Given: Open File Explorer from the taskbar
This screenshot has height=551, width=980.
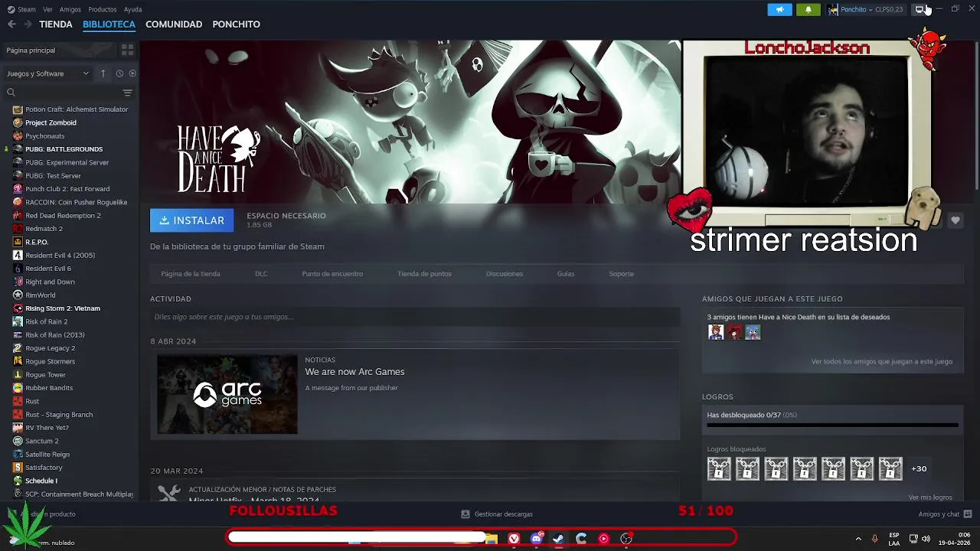Looking at the screenshot, I should [x=492, y=539].
